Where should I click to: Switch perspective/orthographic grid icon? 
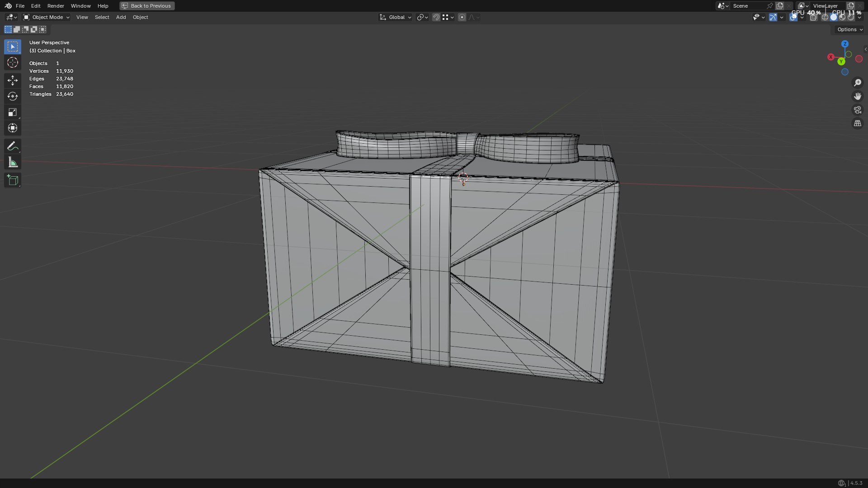[x=857, y=123]
